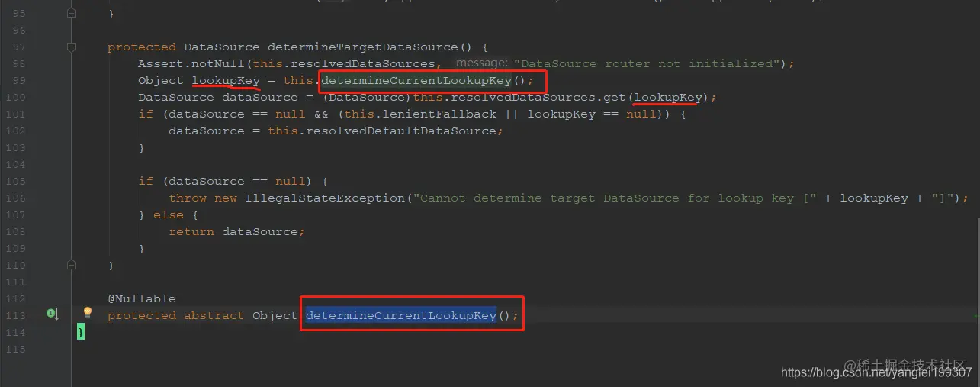Screen dimensions: 980x387
Task: Click the determineTargetDataSource method name
Action: coord(370,47)
